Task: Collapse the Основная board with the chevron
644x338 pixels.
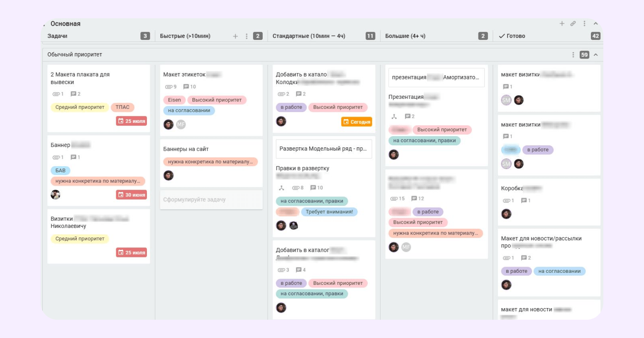Action: pyautogui.click(x=595, y=24)
